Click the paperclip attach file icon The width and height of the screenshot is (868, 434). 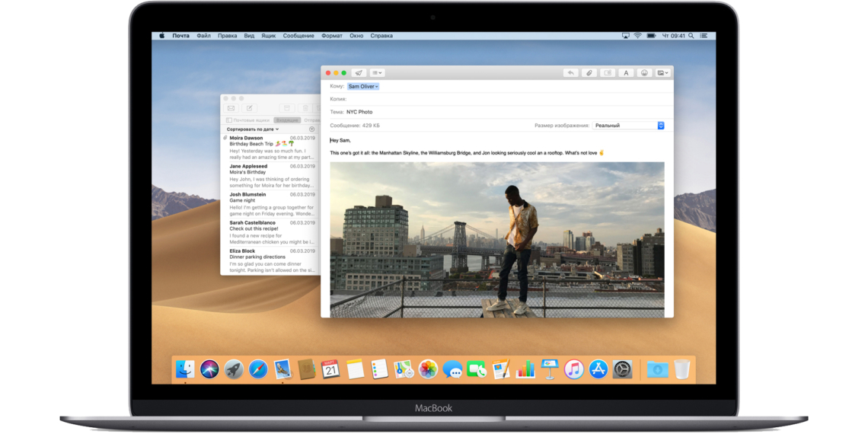coord(589,73)
